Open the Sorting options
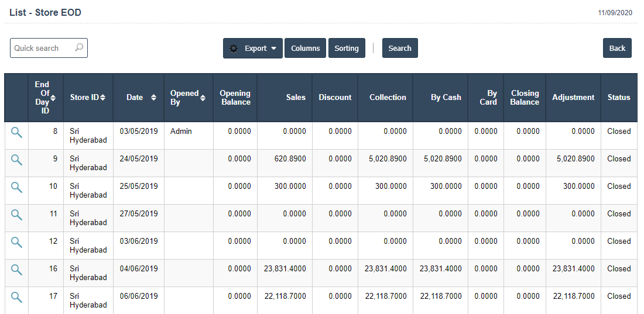 347,49
